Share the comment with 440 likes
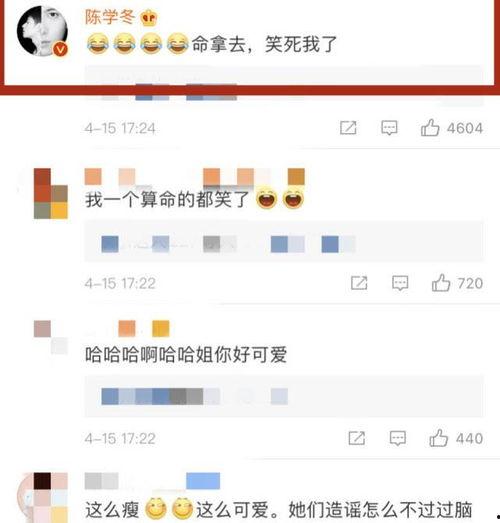 tap(357, 438)
